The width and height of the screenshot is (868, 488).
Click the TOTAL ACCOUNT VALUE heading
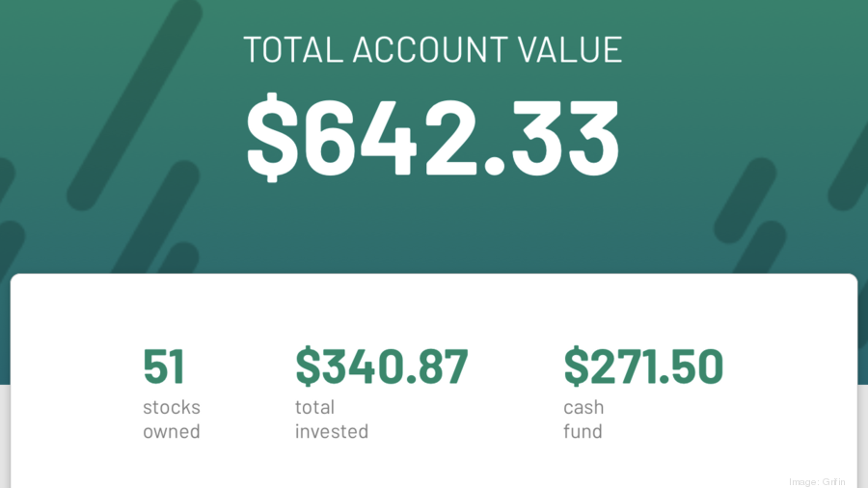[433, 50]
